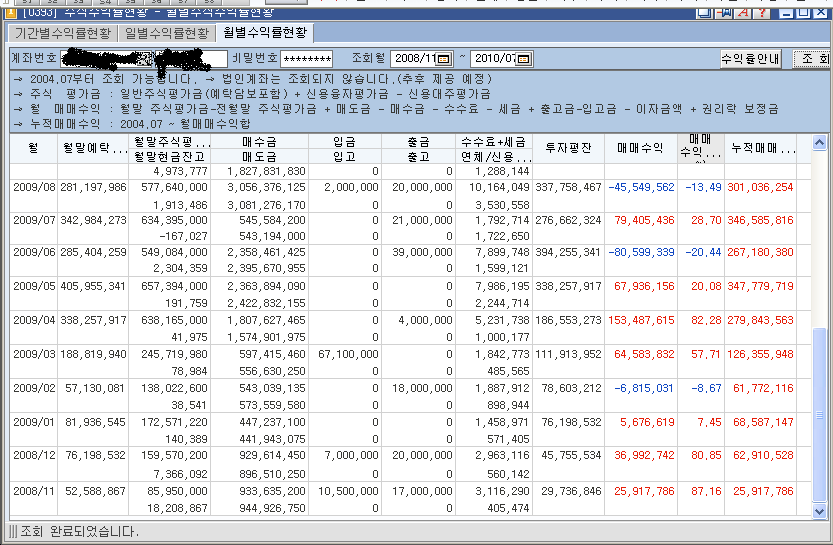Click the 입금 column header
833x545 pixels.
345,142
